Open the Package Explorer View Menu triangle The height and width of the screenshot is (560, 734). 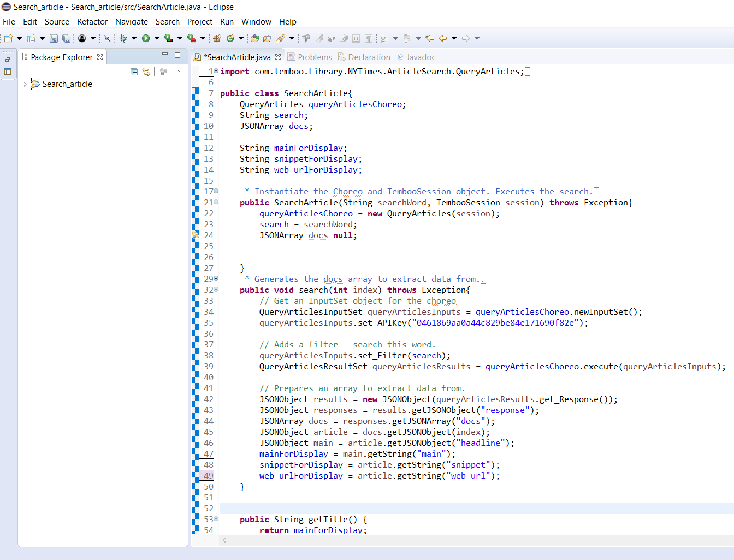coord(179,71)
